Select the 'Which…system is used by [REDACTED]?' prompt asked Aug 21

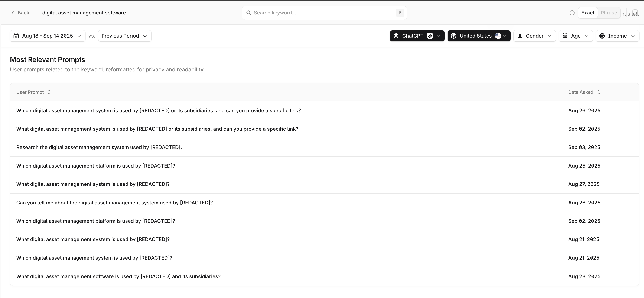point(324,258)
